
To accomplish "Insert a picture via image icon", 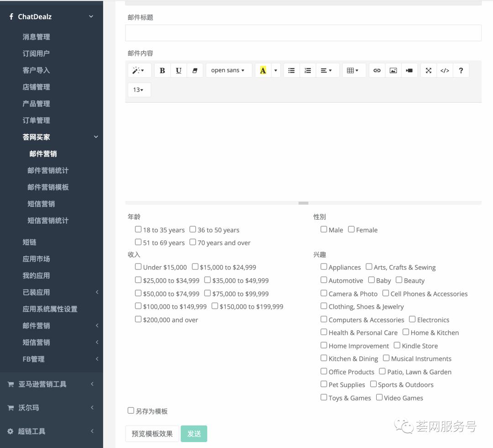I will (x=393, y=70).
